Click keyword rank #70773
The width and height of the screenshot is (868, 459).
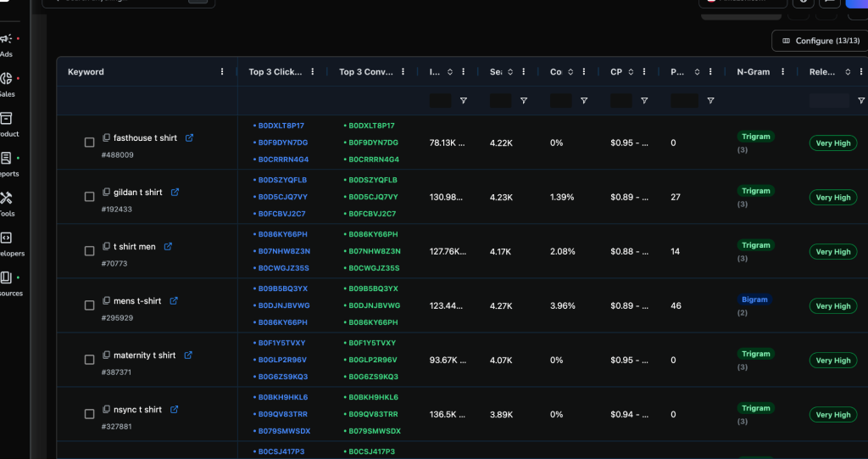(x=114, y=263)
